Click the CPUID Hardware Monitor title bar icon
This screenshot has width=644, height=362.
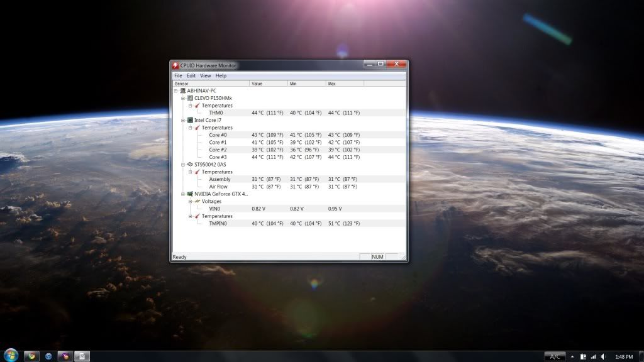click(x=175, y=65)
